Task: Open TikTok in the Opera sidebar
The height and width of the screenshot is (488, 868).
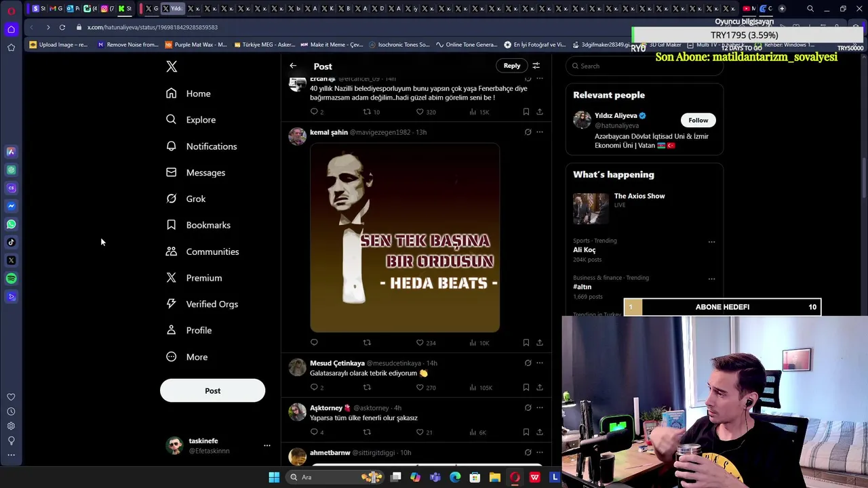Action: [11, 242]
